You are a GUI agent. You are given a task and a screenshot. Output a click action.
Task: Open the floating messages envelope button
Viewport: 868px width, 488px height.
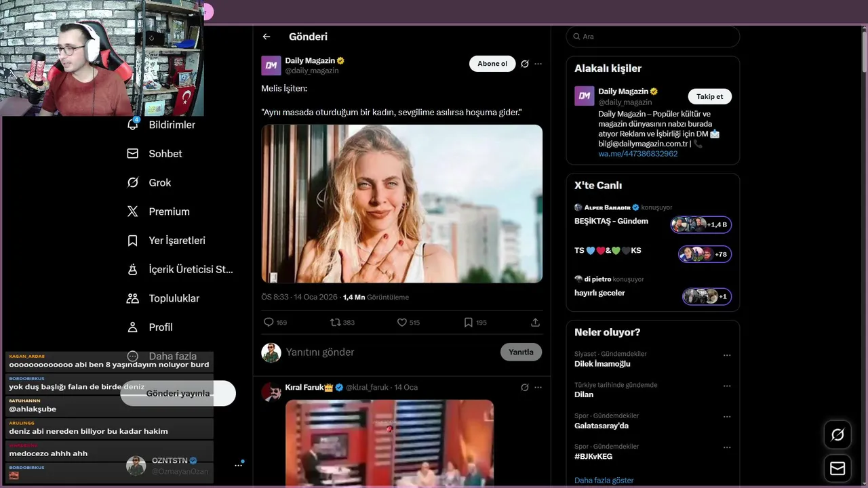[837, 468]
